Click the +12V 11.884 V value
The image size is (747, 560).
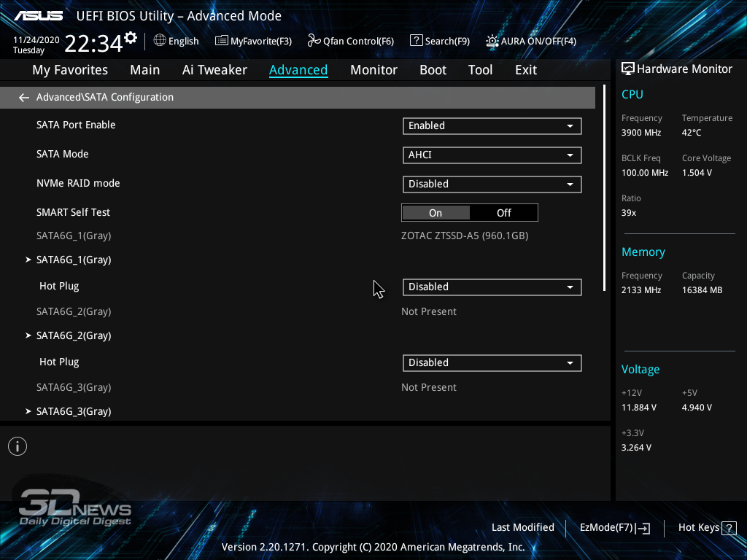[638, 408]
